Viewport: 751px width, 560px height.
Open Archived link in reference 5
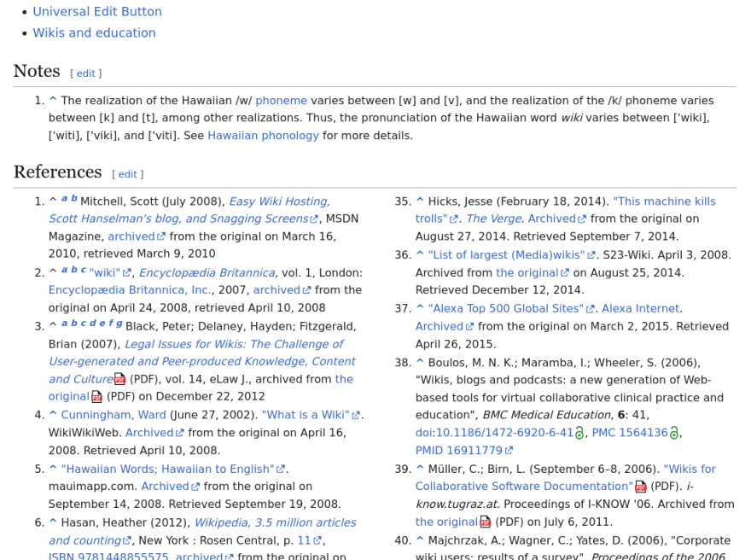click(170, 487)
